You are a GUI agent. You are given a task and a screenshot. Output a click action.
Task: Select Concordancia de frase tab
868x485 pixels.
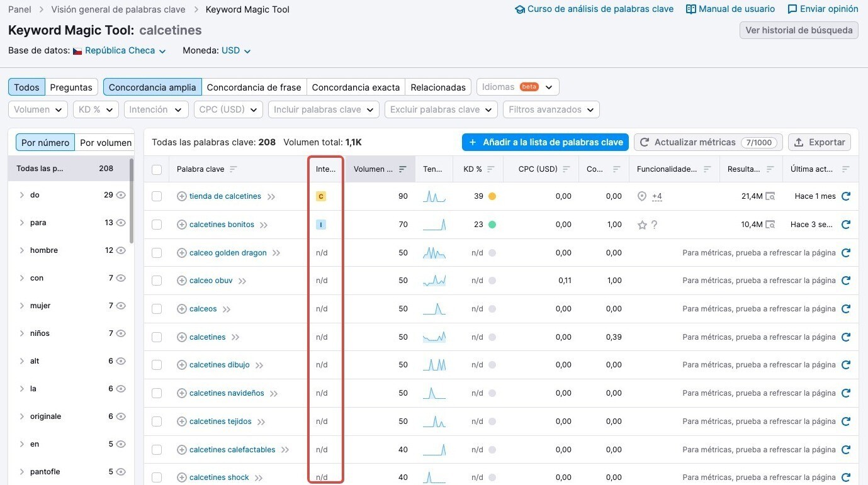click(x=254, y=87)
